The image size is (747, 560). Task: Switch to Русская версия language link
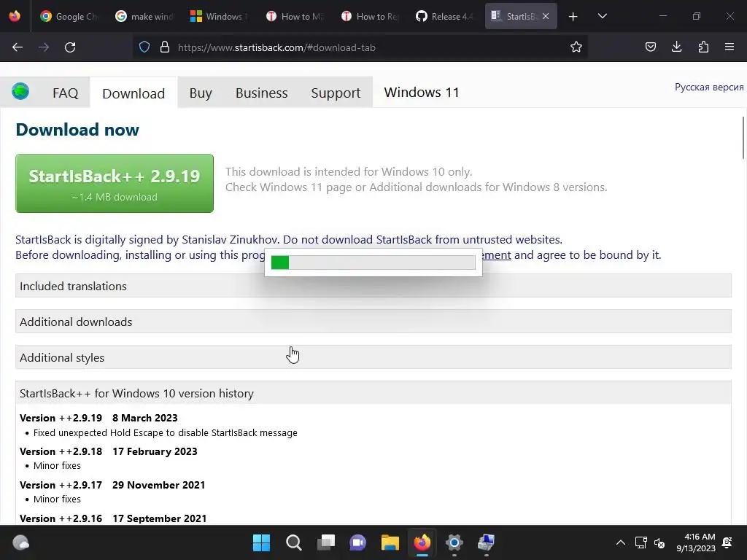tap(709, 87)
